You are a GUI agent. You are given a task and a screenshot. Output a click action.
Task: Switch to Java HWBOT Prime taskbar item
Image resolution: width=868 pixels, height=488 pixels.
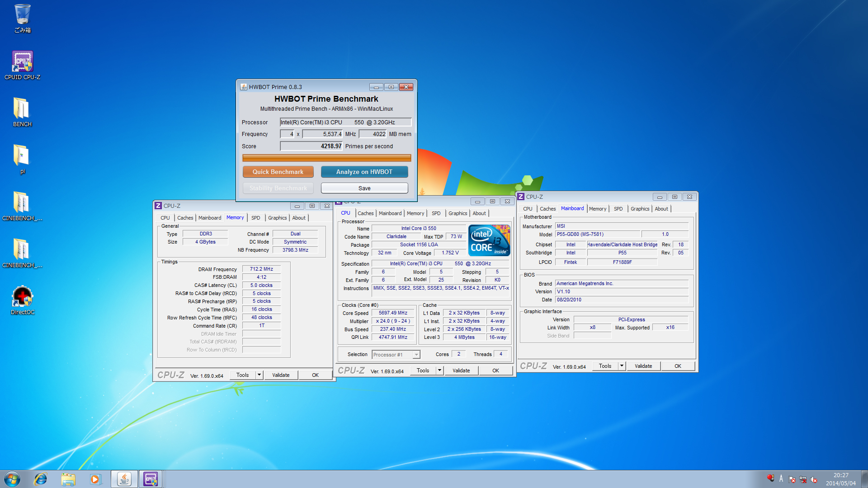[x=124, y=479]
